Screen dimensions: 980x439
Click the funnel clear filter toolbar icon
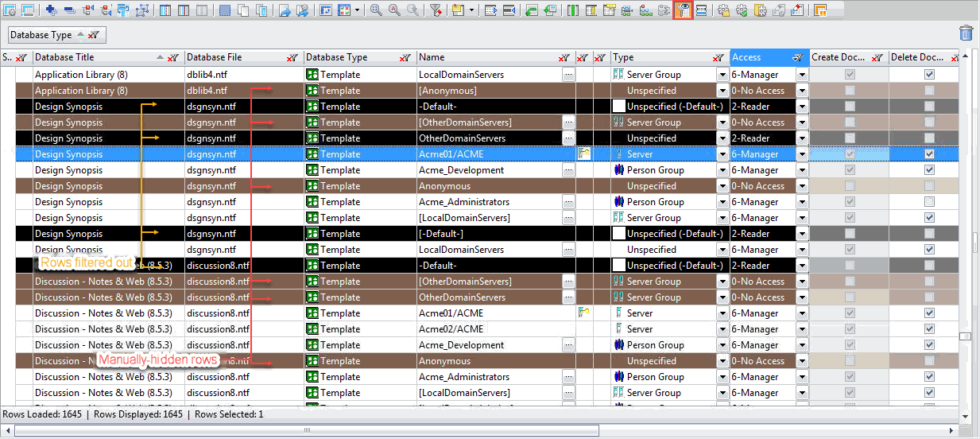click(x=436, y=10)
